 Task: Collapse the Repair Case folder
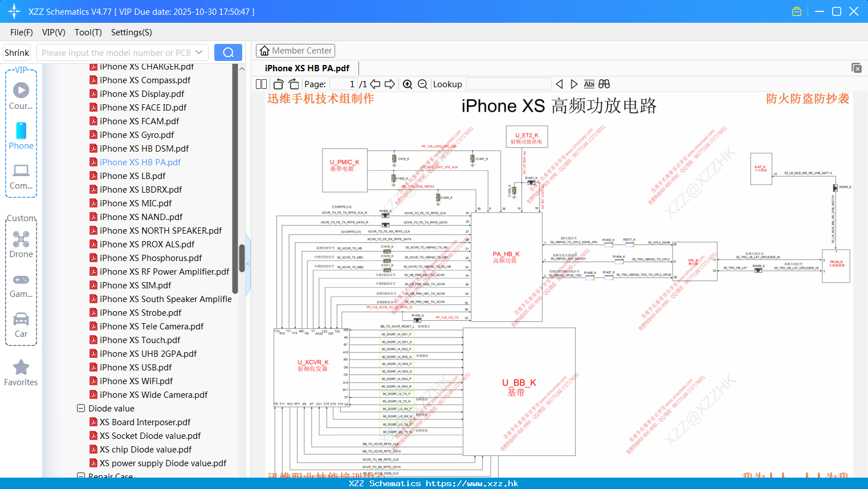(x=81, y=475)
